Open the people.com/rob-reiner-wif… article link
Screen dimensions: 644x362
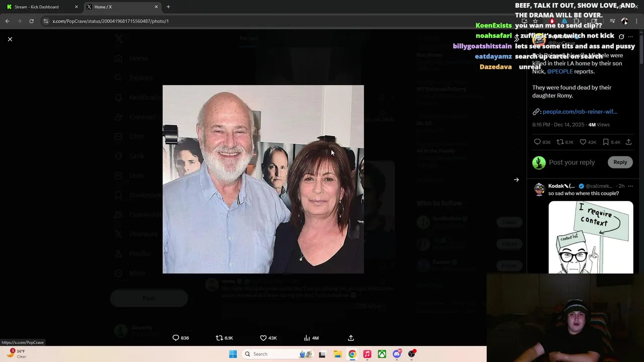tap(580, 112)
